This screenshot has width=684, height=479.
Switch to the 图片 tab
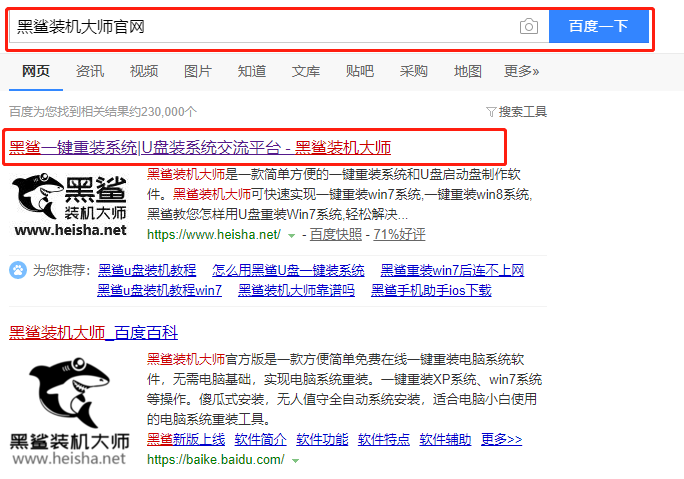tap(198, 71)
